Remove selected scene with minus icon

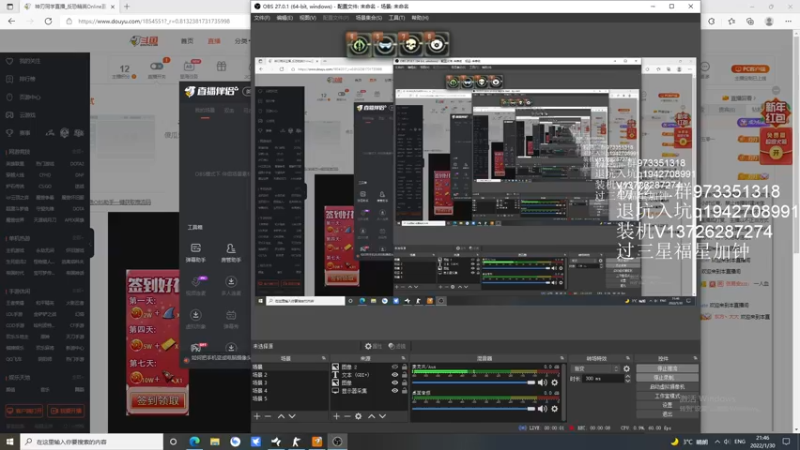point(268,416)
